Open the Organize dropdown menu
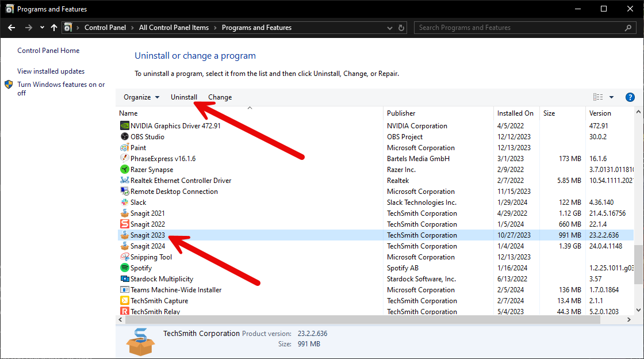This screenshot has width=644, height=359. [x=141, y=97]
